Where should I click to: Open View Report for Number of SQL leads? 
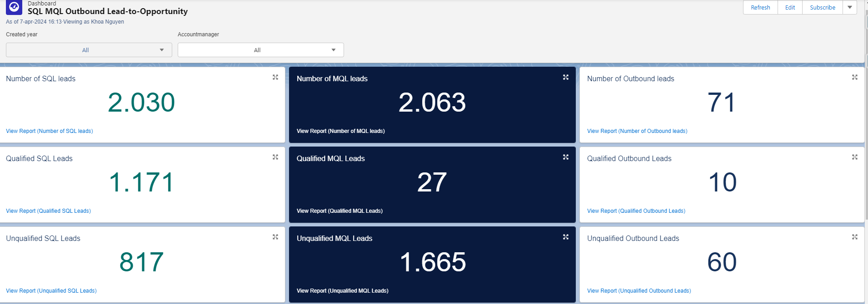point(50,131)
